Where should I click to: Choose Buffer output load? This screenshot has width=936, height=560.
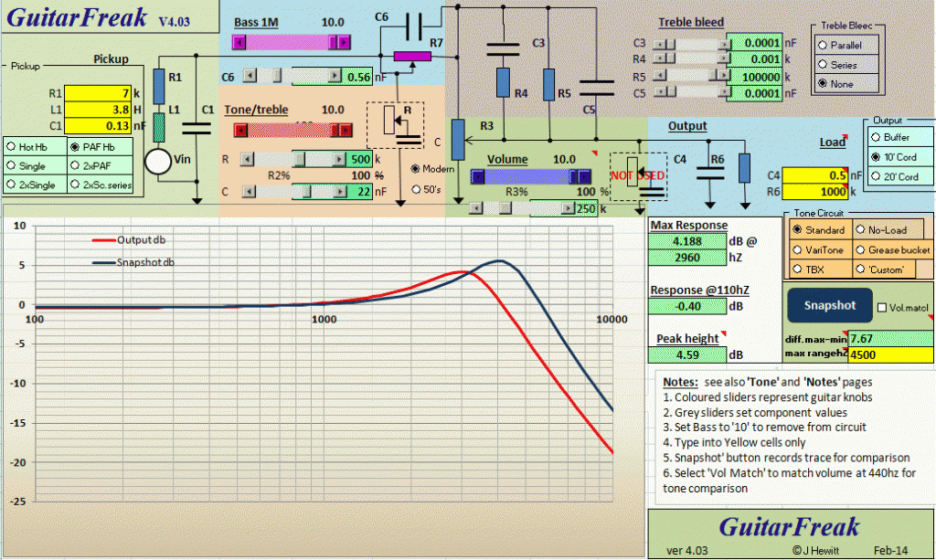point(876,137)
